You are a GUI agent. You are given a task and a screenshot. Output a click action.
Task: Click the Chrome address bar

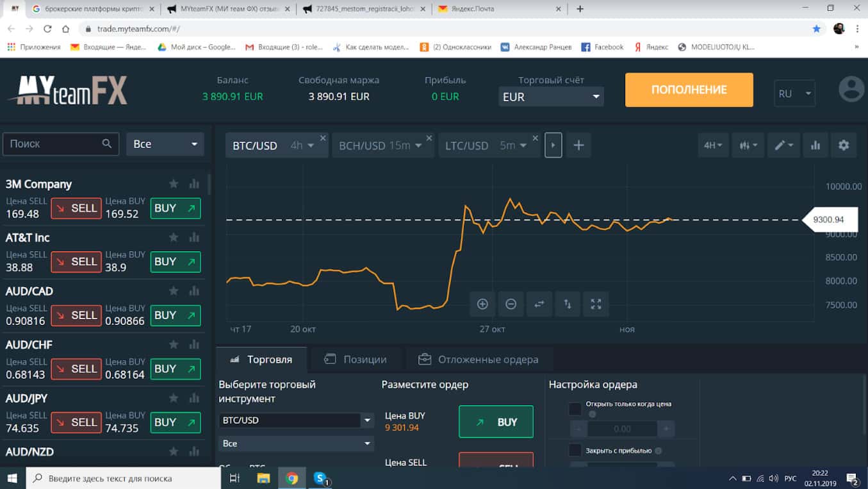click(x=448, y=29)
